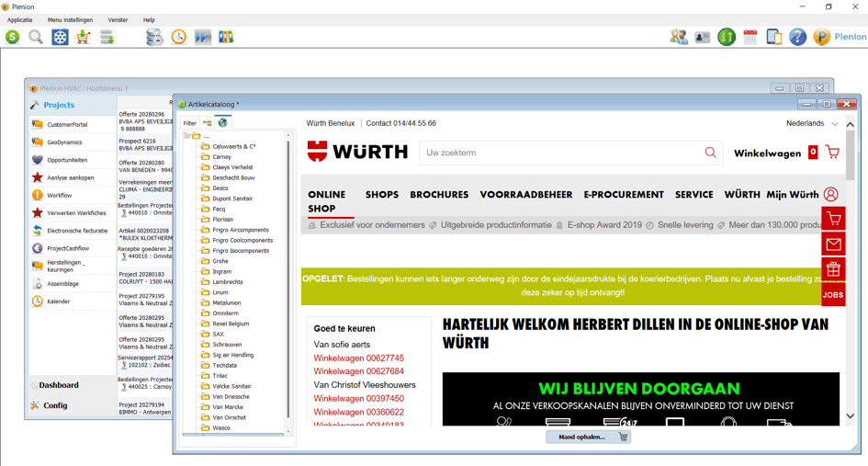Open the two people users icon
This screenshot has width=868, height=466.
point(679,37)
